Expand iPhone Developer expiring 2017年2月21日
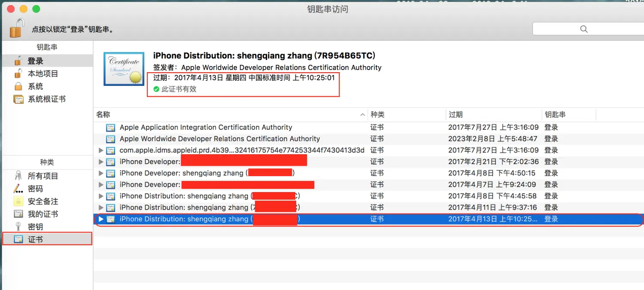The image size is (644, 290). coord(101,162)
